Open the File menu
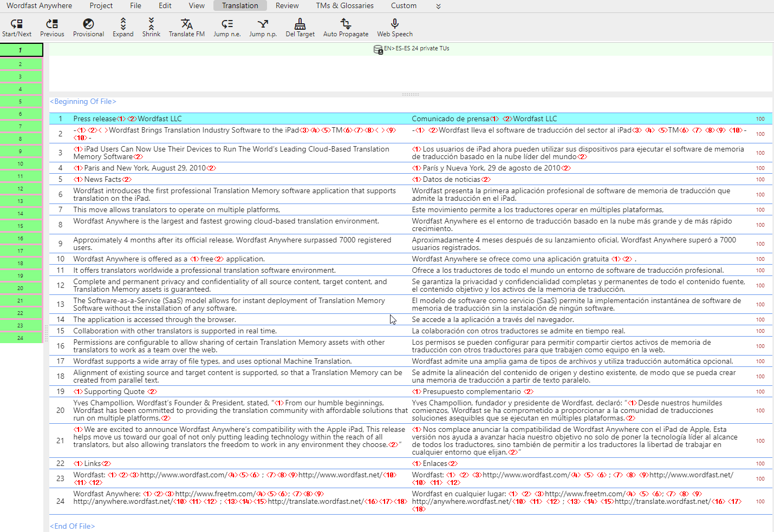The width and height of the screenshot is (774, 532). pyautogui.click(x=136, y=5)
